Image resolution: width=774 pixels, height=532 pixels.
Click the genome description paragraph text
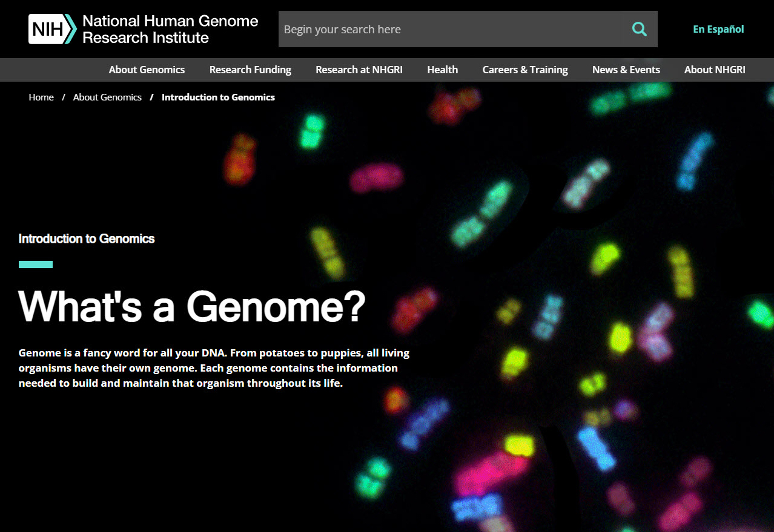pos(214,367)
